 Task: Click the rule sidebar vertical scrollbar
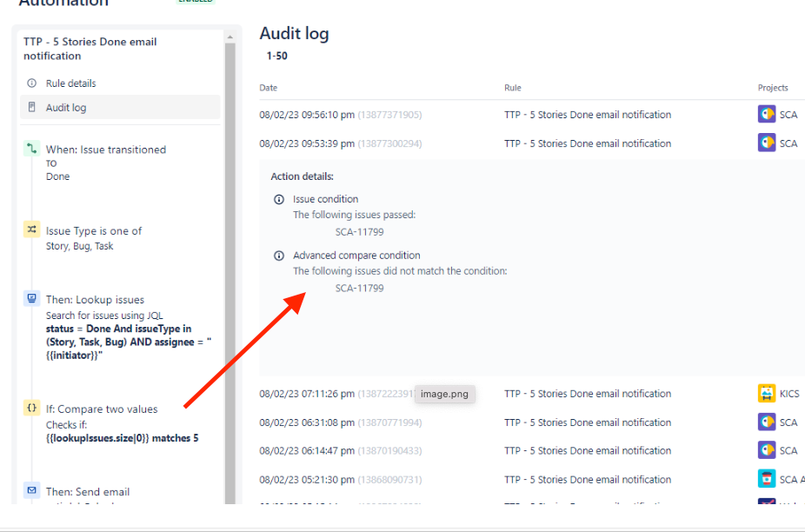230,272
